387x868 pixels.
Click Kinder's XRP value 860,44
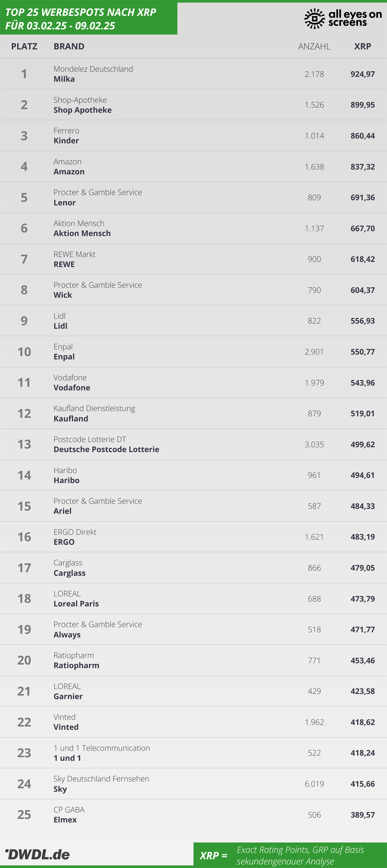click(x=362, y=136)
